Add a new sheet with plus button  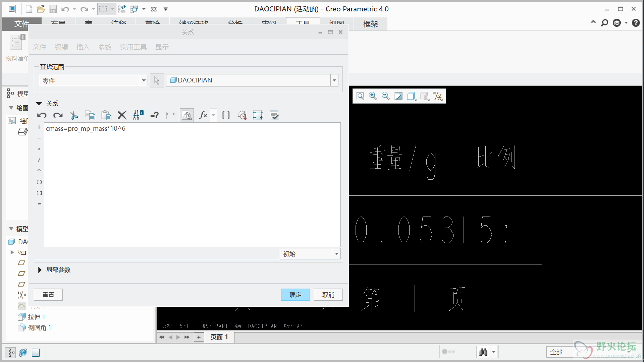(x=199, y=337)
